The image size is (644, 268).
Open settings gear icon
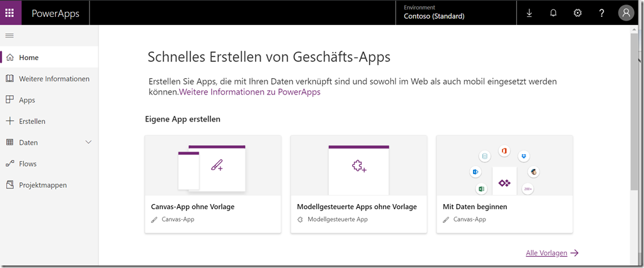point(578,13)
